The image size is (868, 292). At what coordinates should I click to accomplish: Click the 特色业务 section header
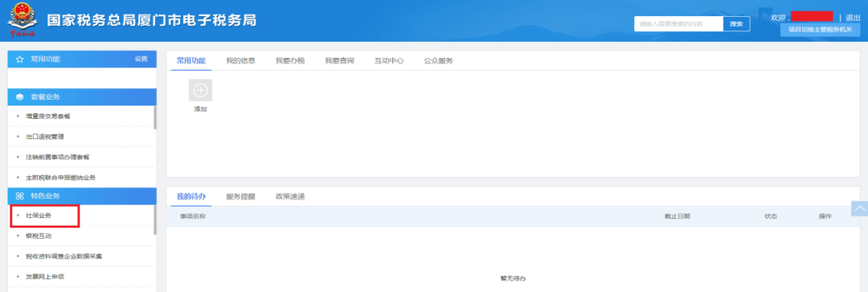(82, 196)
